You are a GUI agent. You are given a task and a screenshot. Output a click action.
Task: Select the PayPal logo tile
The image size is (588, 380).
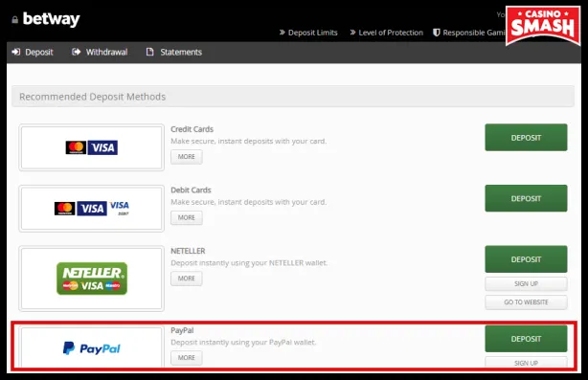[92, 347]
